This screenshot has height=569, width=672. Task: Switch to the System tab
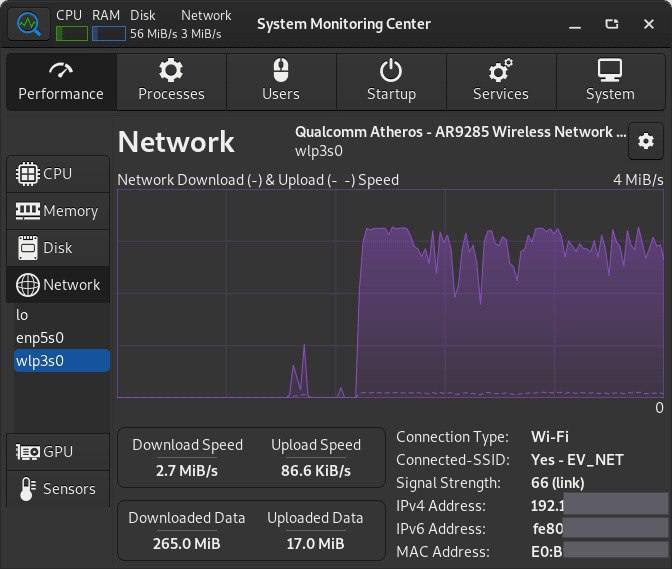pos(610,82)
